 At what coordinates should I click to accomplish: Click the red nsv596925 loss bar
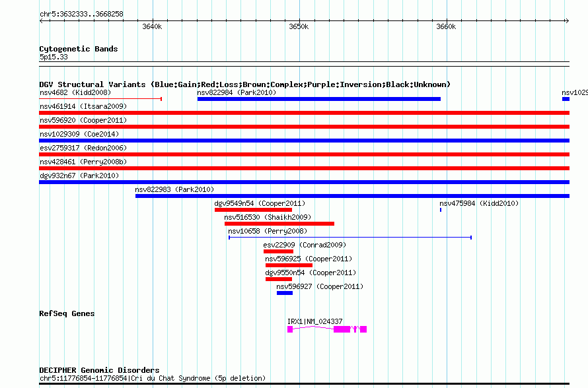click(x=289, y=265)
